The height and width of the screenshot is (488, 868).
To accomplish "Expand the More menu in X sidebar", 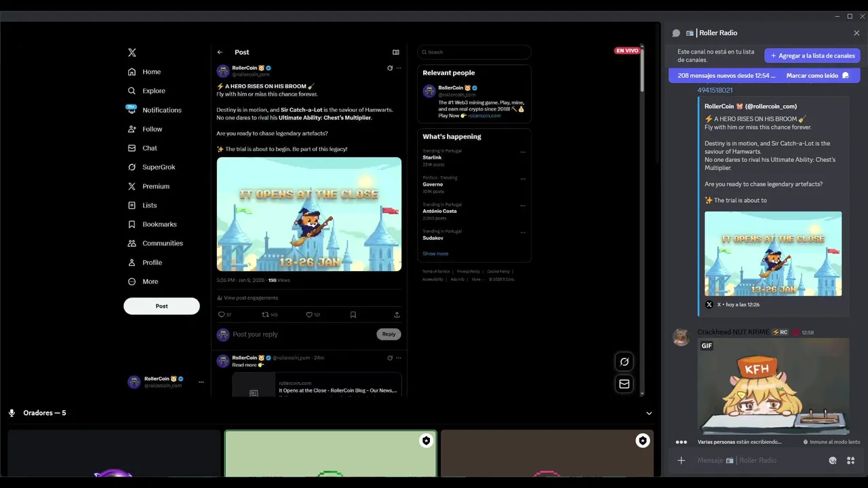I will click(x=143, y=281).
